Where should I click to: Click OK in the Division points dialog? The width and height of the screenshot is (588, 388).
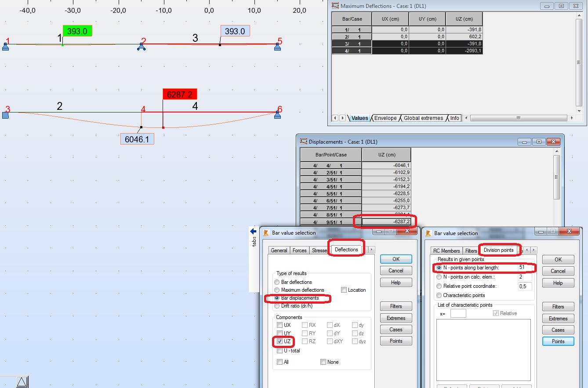(x=558, y=259)
